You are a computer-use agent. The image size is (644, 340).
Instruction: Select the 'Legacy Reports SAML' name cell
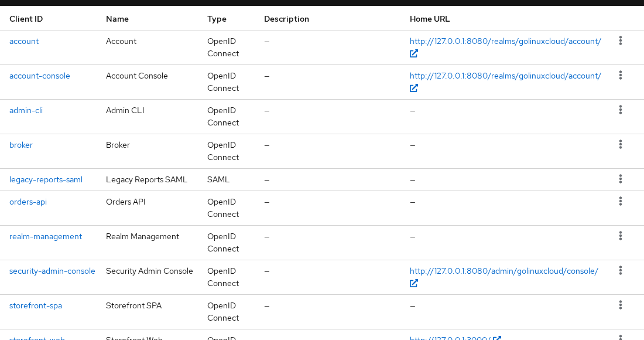pos(146,179)
